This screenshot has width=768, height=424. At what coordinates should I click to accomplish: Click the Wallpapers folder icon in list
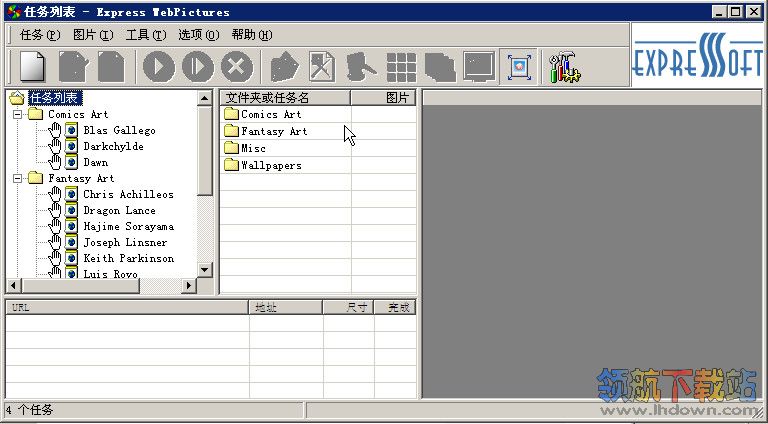(x=231, y=165)
